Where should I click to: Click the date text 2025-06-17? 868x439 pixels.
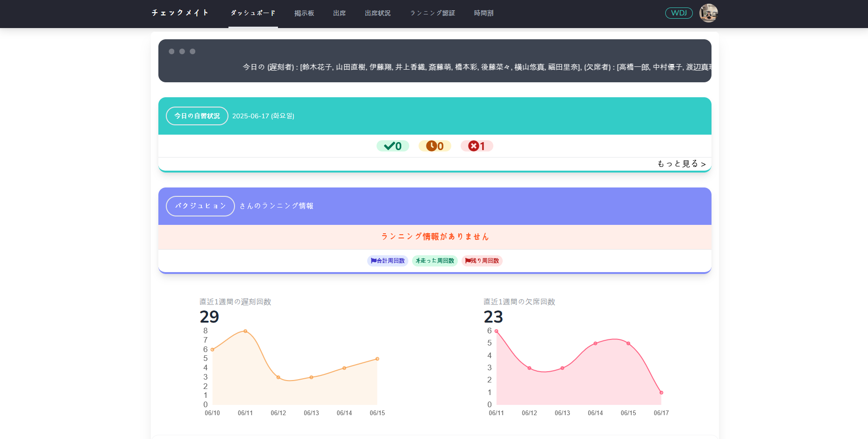(263, 116)
